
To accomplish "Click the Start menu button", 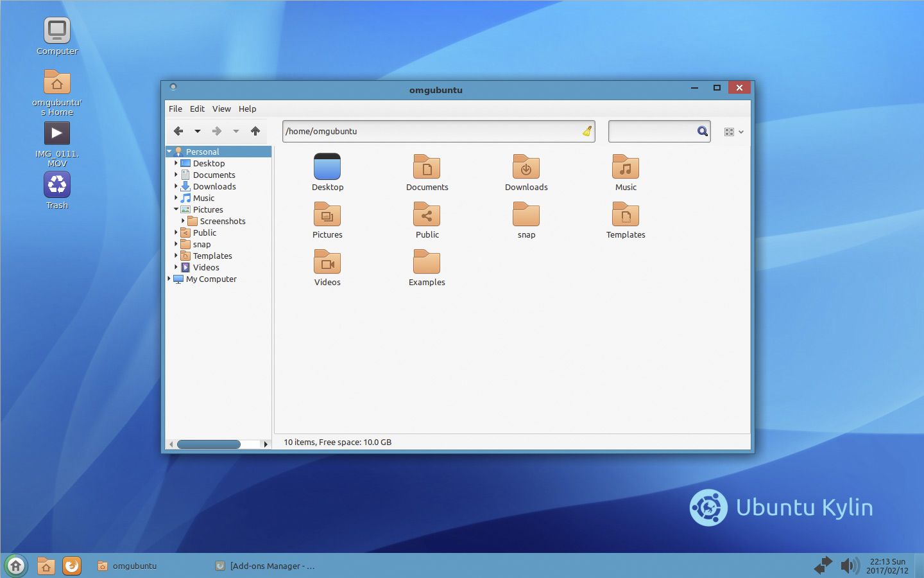I will [15, 566].
